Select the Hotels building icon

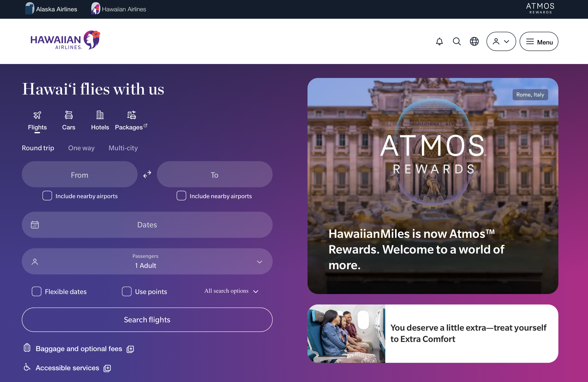coord(100,115)
